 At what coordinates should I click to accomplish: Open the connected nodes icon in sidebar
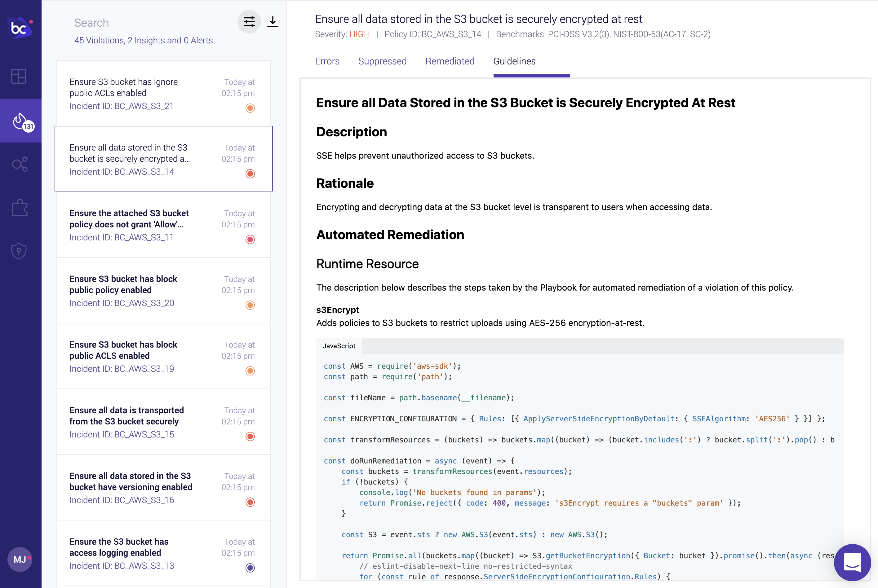coord(20,164)
